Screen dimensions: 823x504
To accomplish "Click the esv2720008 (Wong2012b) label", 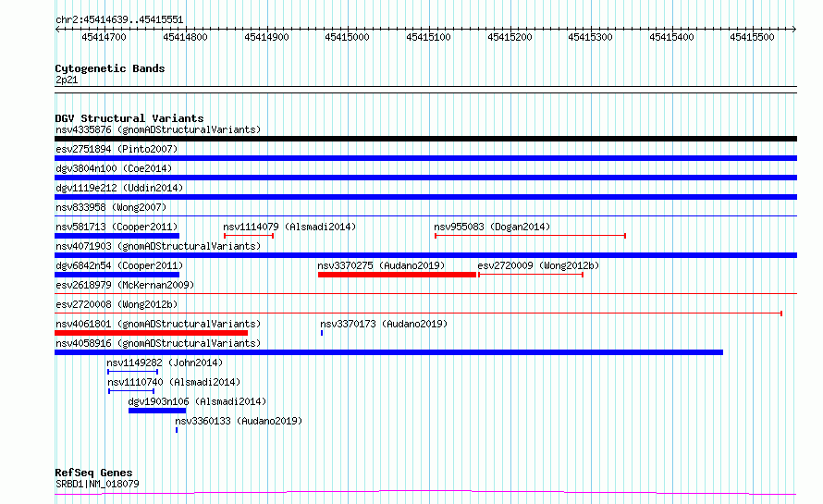I will pyautogui.click(x=117, y=304).
